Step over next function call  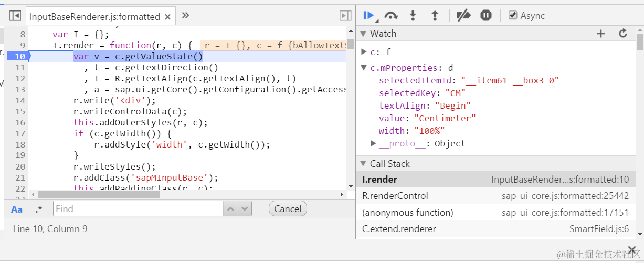[391, 16]
